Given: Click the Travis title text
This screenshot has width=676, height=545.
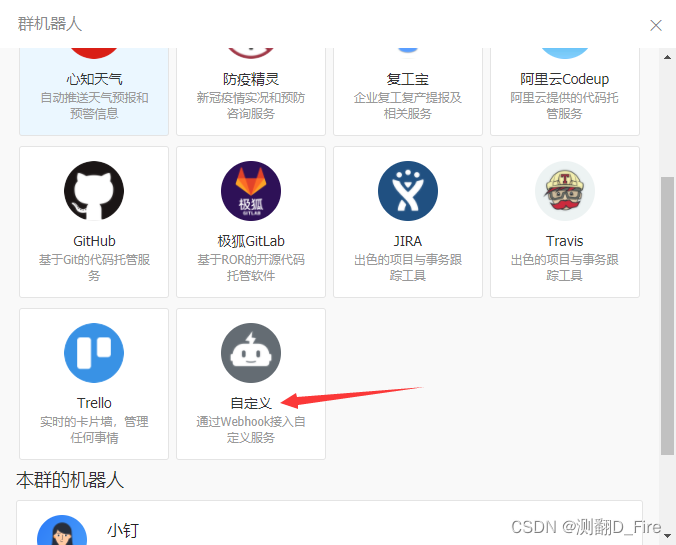Looking at the screenshot, I should [565, 241].
